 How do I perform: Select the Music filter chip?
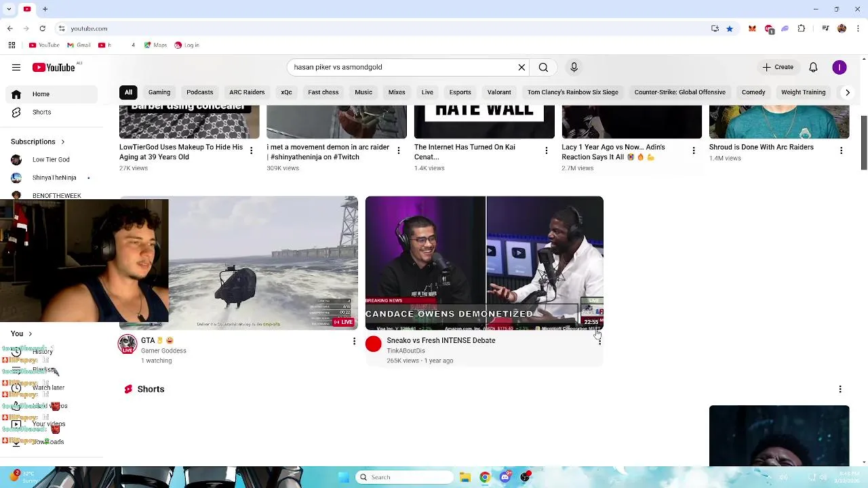click(363, 92)
